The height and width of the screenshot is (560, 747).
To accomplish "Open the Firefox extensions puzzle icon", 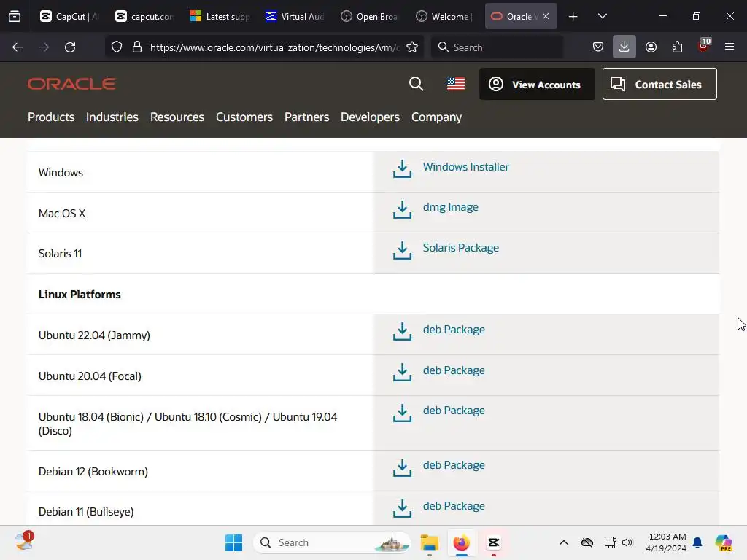I will point(677,47).
